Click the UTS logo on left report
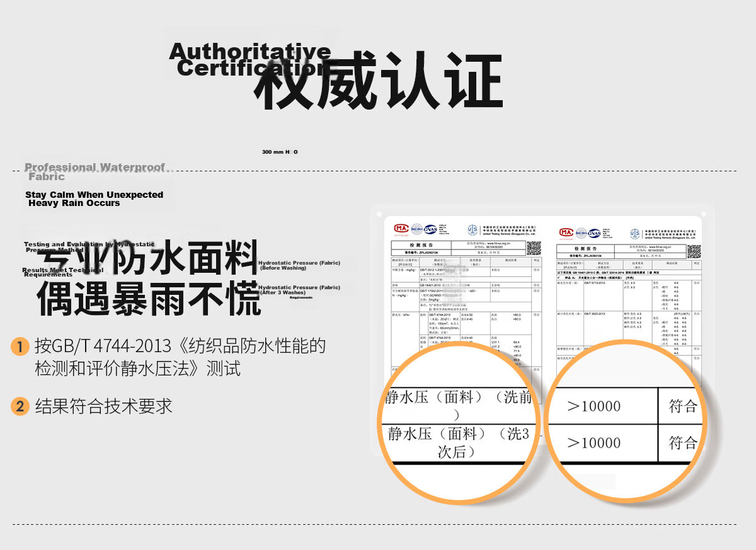Image resolution: width=756 pixels, height=550 pixels. point(472,230)
